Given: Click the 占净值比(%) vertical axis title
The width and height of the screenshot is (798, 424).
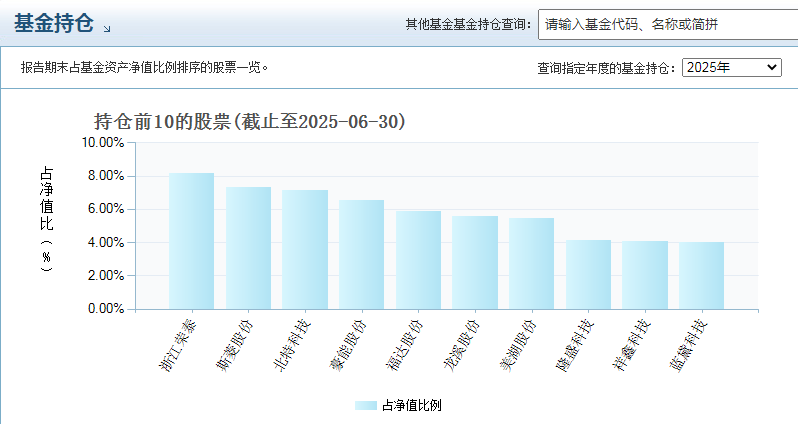Looking at the screenshot, I should [x=46, y=219].
